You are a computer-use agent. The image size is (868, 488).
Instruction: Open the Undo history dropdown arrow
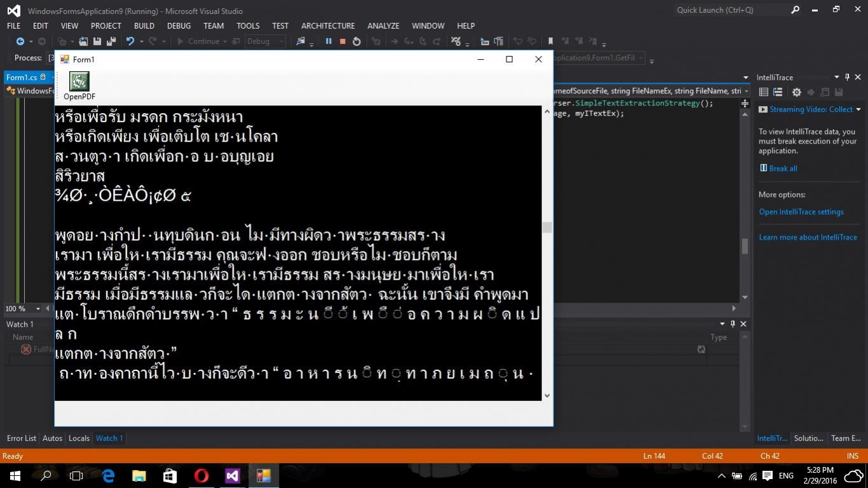pyautogui.click(x=141, y=41)
